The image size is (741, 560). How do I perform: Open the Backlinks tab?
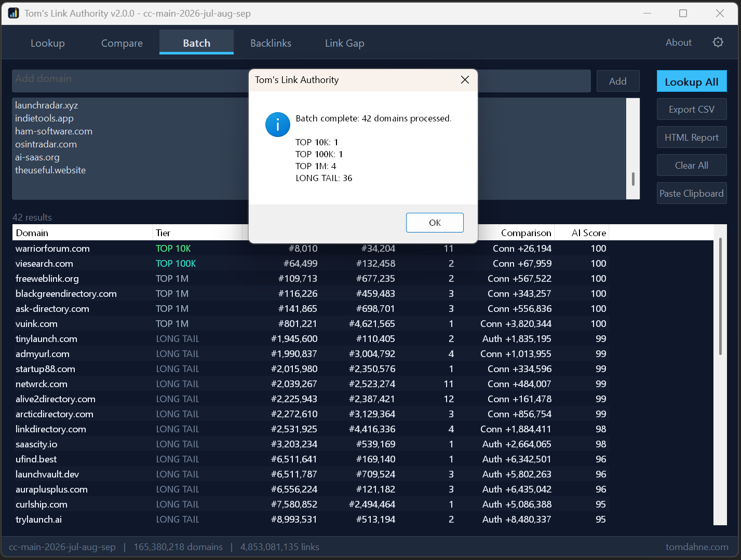pos(271,43)
